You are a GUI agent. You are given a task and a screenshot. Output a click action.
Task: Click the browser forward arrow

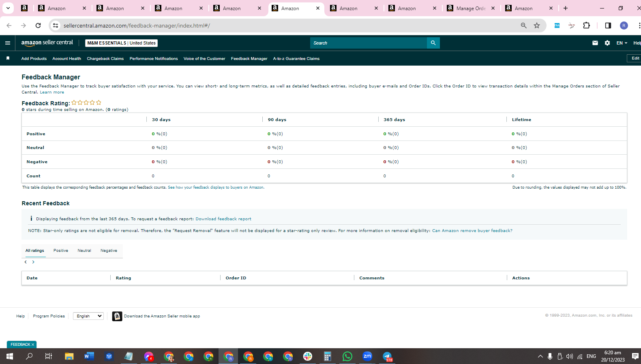[24, 26]
